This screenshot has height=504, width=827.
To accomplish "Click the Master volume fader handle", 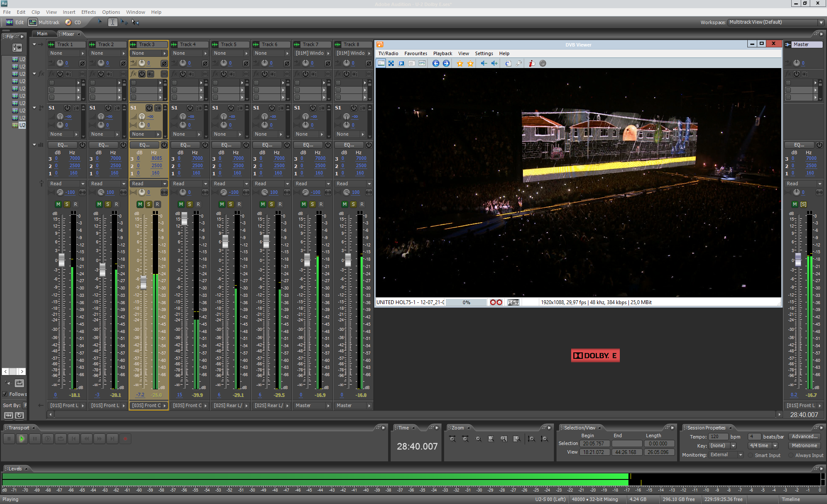I will (x=798, y=259).
